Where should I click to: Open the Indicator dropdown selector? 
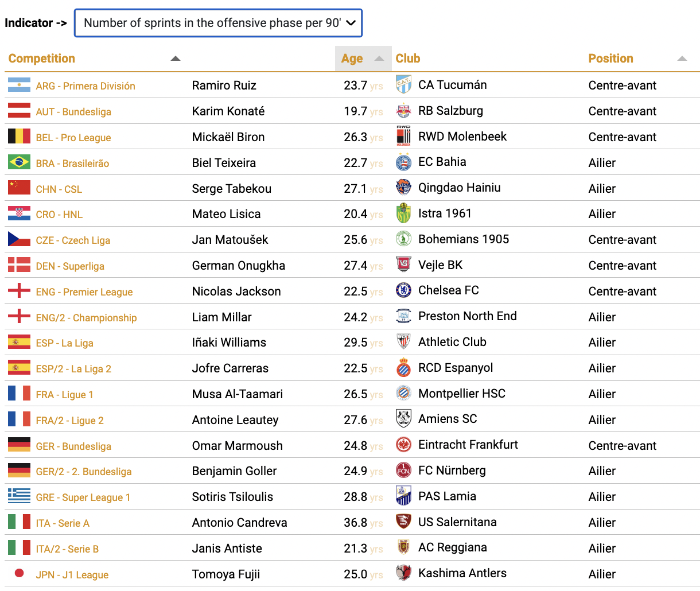click(x=218, y=23)
